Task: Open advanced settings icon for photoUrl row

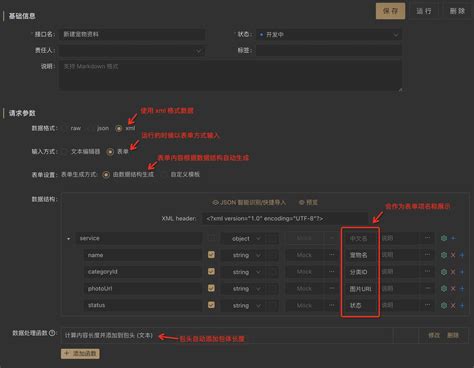Action: point(444,289)
